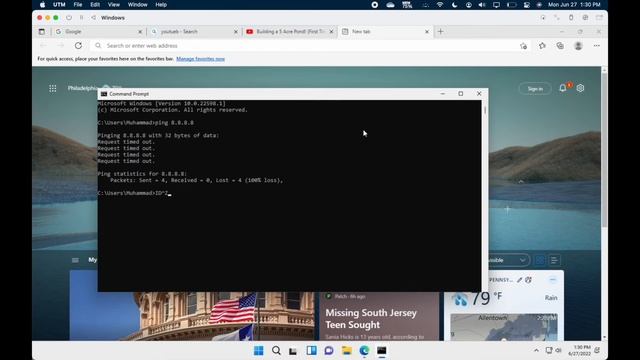The image size is (640, 360).
Task: Close the Google tab
Action: tap(140, 31)
